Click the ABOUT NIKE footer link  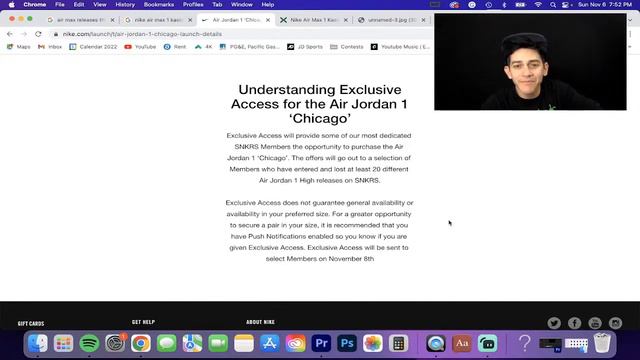click(x=260, y=322)
